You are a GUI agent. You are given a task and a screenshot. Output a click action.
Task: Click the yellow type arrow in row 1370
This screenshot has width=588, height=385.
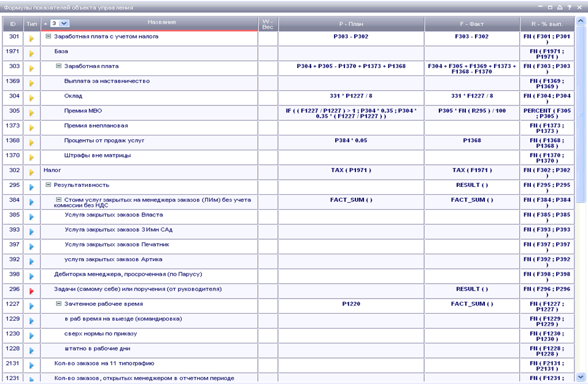(x=31, y=158)
